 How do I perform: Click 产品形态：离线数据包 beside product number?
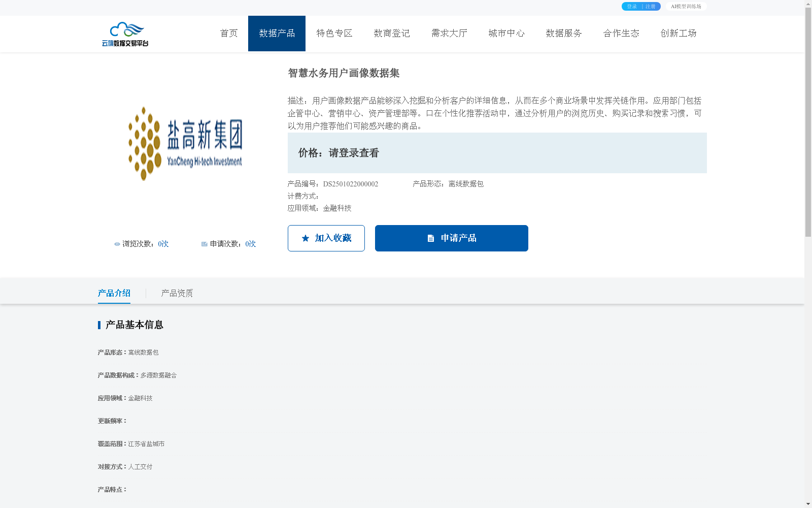click(x=448, y=184)
